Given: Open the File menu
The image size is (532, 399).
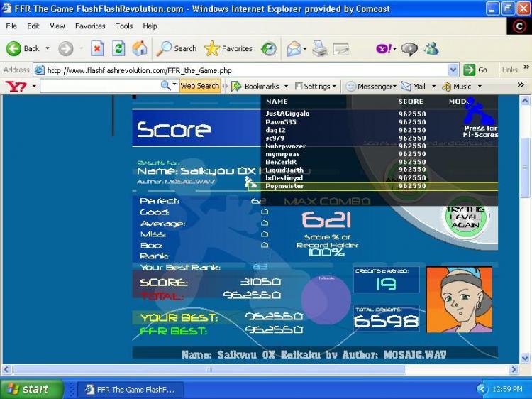Looking at the screenshot, I should point(11,26).
